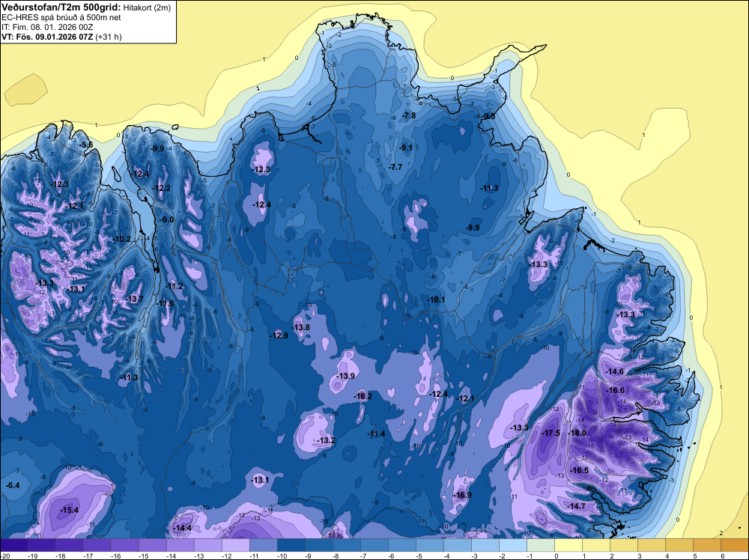Click the -13.9 temperature value on map

coord(346,376)
